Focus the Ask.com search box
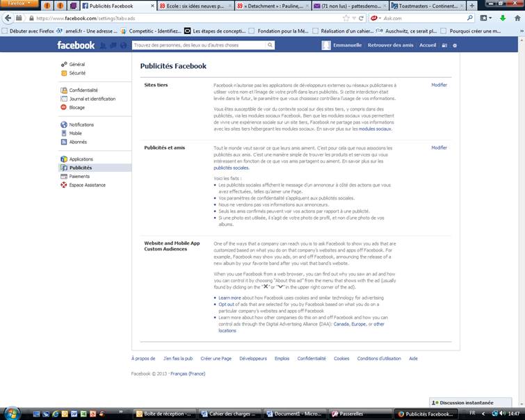 424,18
